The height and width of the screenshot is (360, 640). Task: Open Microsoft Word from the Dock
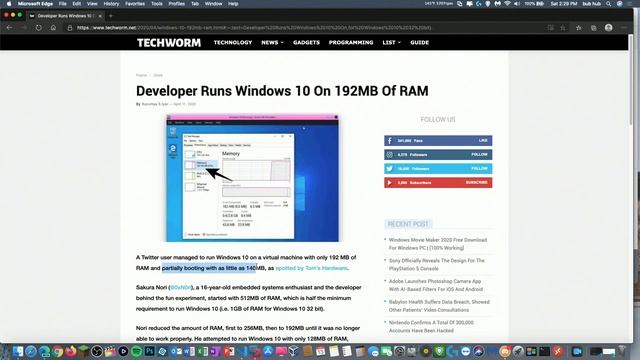coord(189,351)
